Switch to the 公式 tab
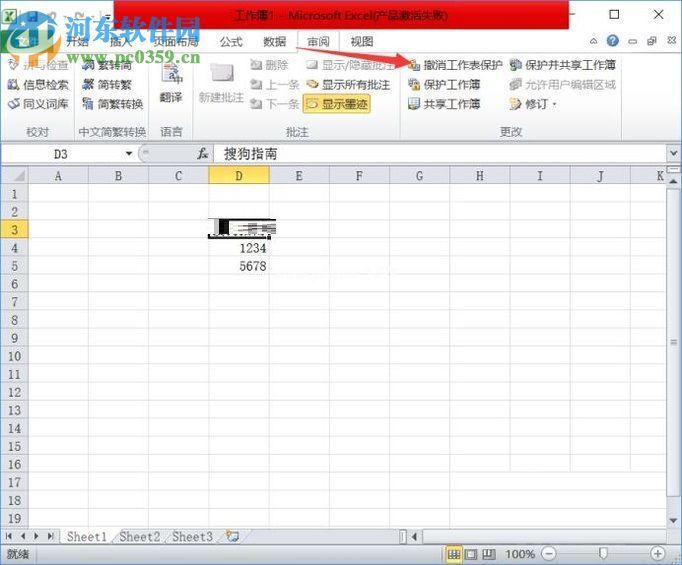The height and width of the screenshot is (565, 682). (x=231, y=42)
